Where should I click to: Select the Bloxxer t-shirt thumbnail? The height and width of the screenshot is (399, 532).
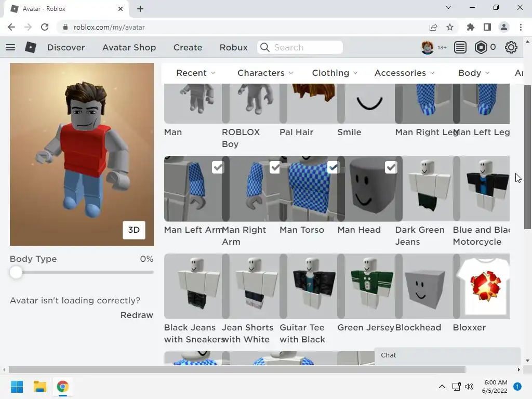pyautogui.click(x=482, y=286)
